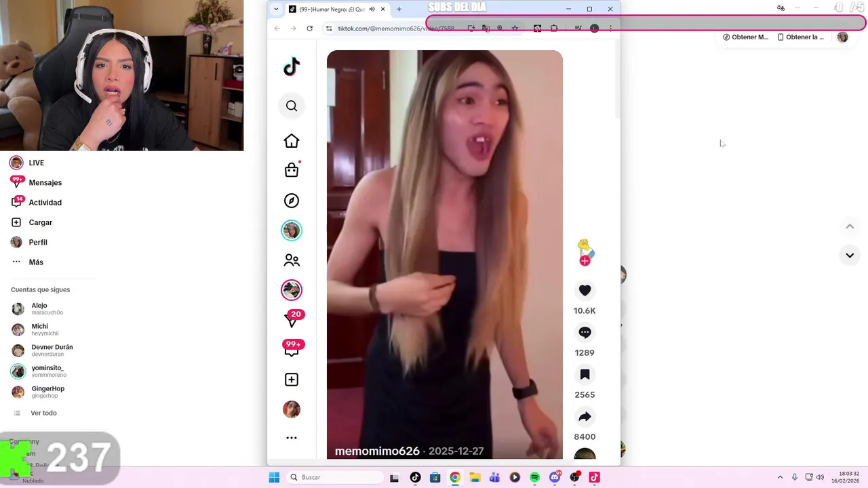
Task: Go to the TikTok Home feed icon
Action: [292, 141]
